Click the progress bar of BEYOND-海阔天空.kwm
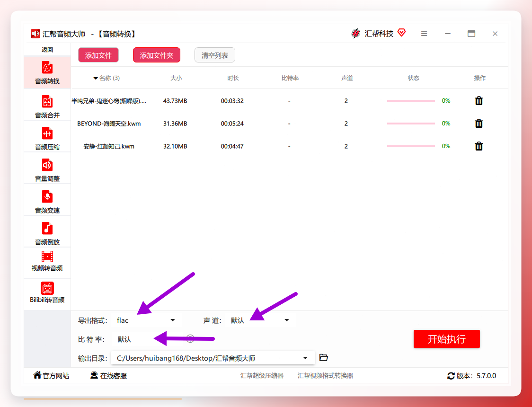 coord(411,124)
